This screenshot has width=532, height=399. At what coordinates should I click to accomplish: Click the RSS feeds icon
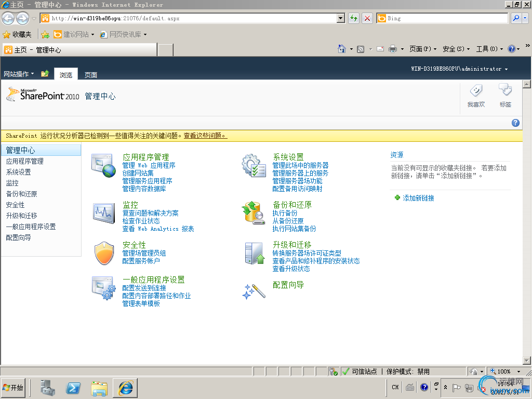pyautogui.click(x=361, y=49)
